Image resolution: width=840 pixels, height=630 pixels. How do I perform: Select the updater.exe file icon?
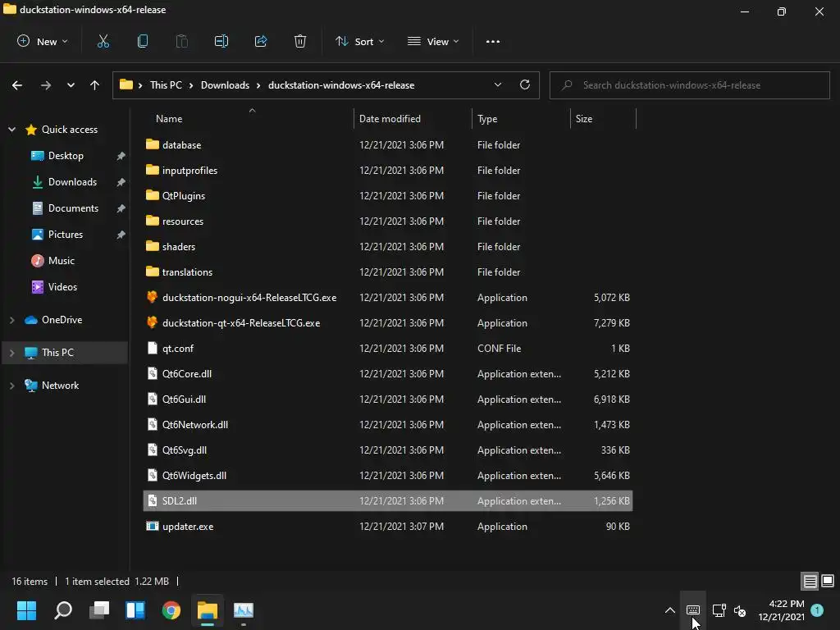152,526
